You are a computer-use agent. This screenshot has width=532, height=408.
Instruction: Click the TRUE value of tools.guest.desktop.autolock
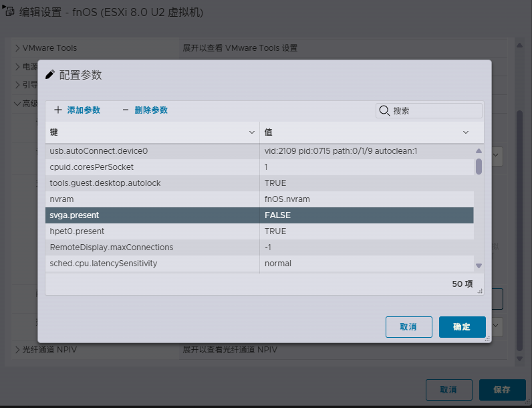(x=275, y=183)
